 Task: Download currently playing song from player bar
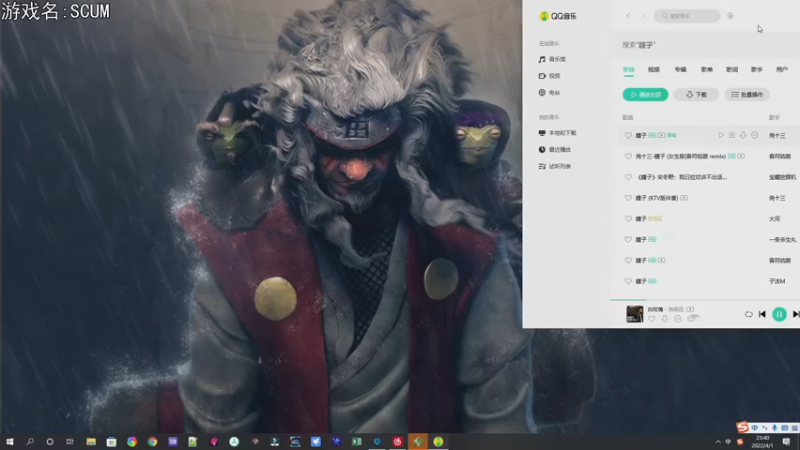[664, 318]
